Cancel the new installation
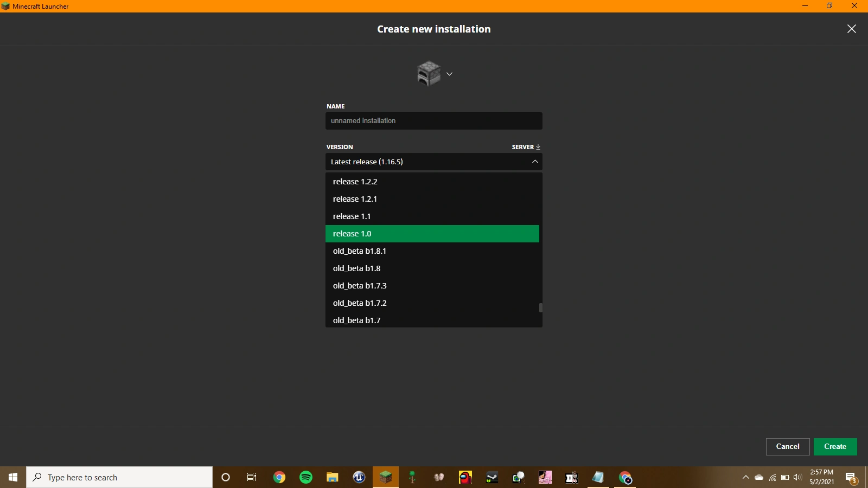This screenshot has height=488, width=868. click(x=788, y=447)
